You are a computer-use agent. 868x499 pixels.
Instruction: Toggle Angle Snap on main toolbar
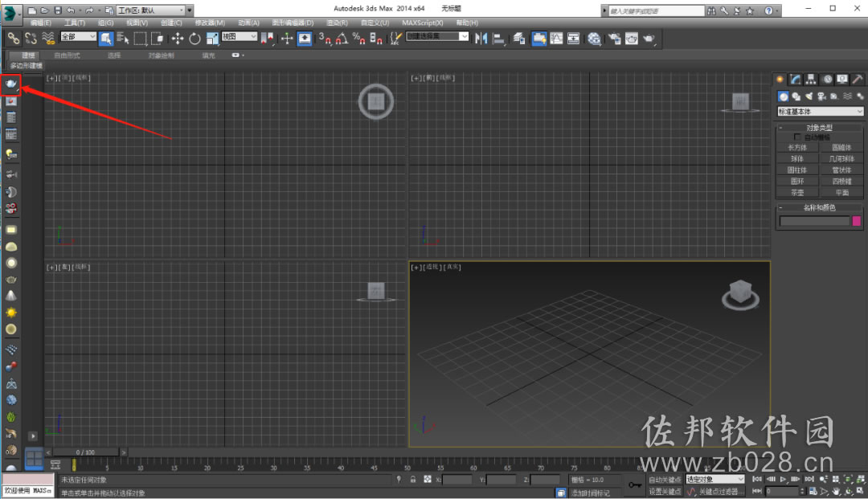click(342, 39)
